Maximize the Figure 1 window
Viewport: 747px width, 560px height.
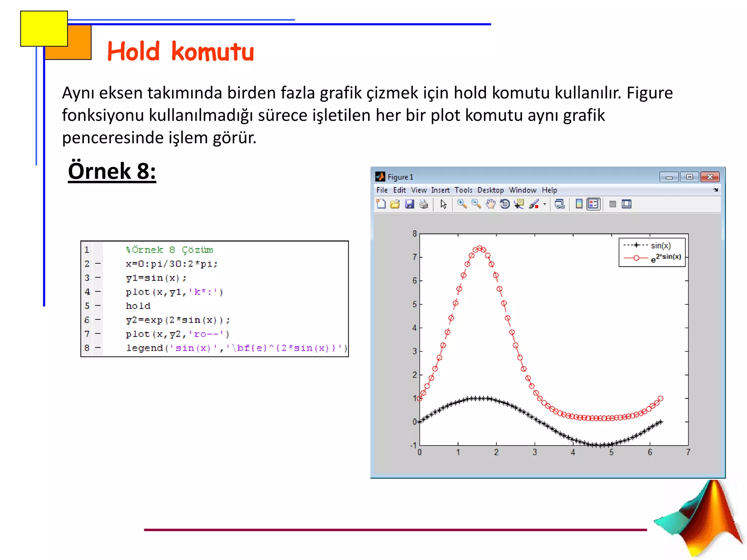tap(689, 177)
